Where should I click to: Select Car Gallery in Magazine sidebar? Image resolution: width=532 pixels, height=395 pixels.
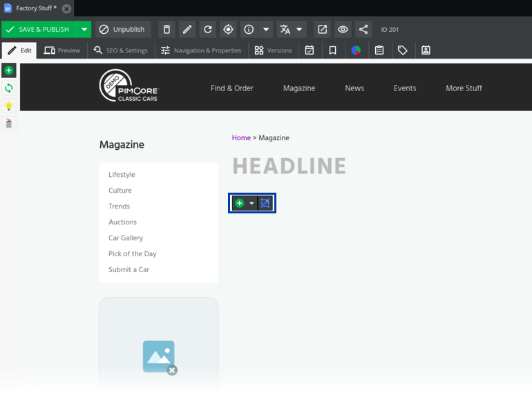click(x=126, y=238)
